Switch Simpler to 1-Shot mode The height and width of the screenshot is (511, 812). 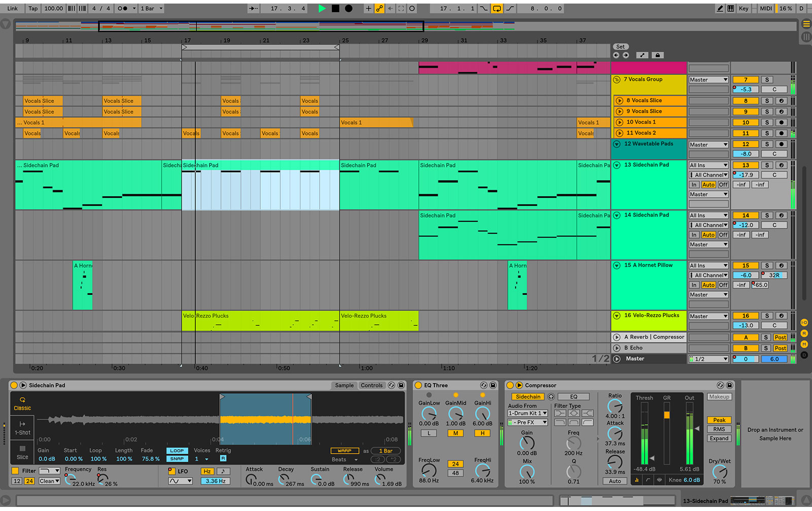[22, 428]
